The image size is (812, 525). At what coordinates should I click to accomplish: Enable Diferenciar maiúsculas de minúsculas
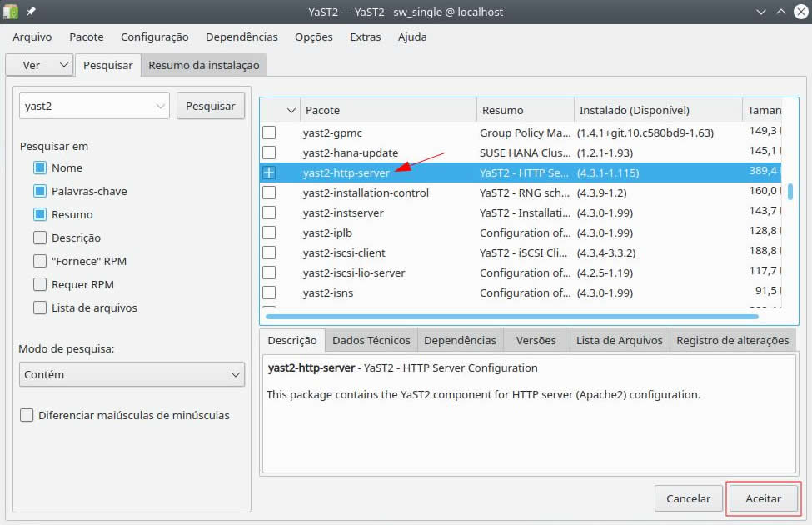(27, 415)
